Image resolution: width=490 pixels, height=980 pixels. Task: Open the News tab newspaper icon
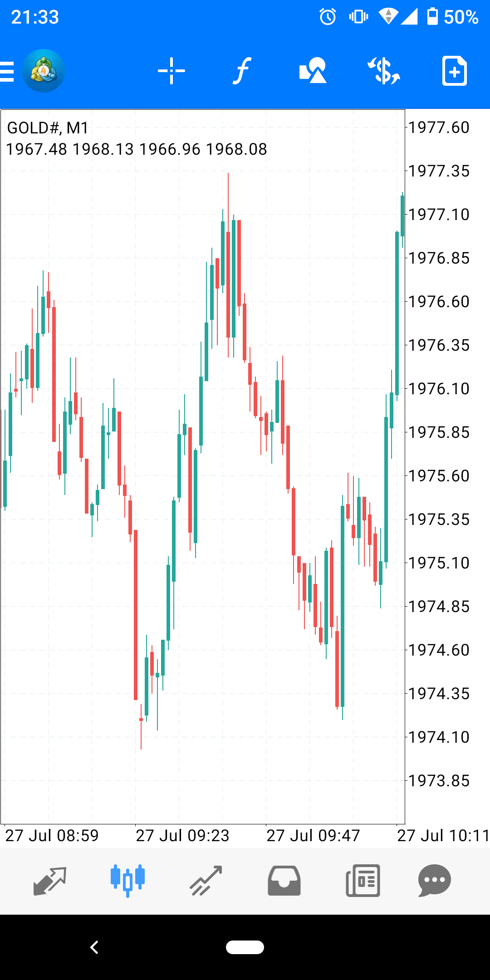coord(363,881)
